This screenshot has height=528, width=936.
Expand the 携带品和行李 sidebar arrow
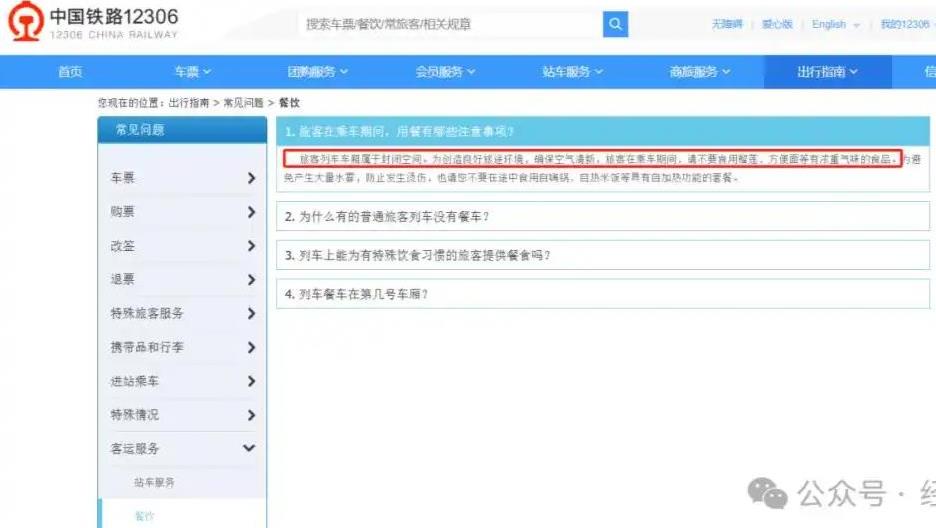tap(250, 348)
